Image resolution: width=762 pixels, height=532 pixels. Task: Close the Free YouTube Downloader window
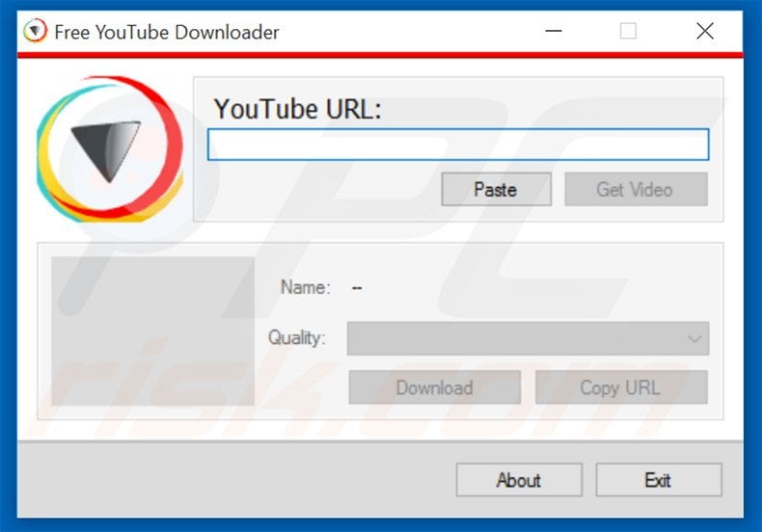tap(705, 31)
